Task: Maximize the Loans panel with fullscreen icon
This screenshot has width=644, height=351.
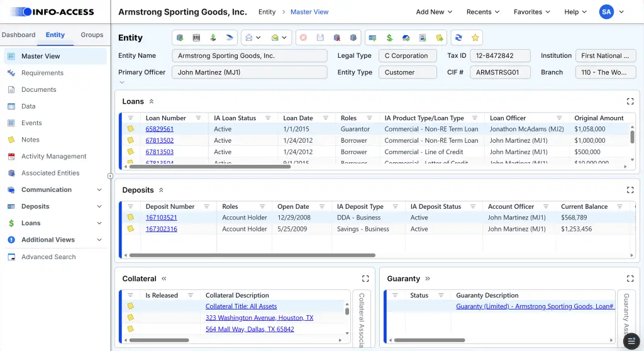Action: (x=630, y=101)
